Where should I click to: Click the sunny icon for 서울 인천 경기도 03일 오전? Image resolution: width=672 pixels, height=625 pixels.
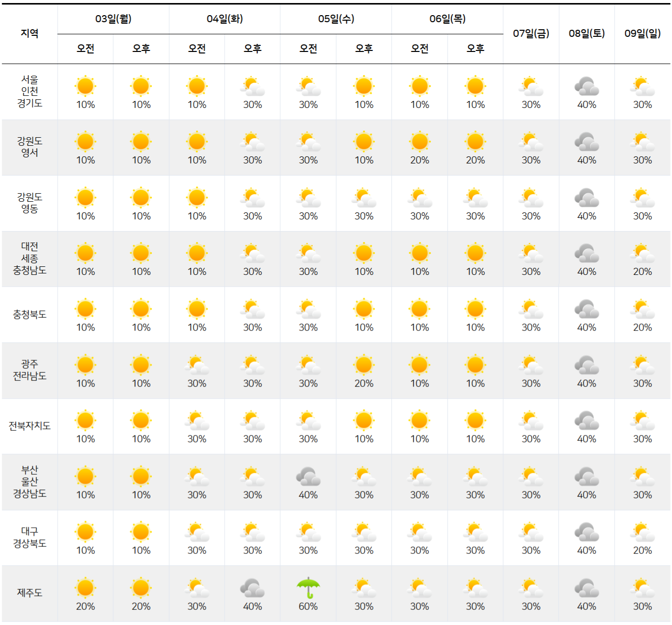tap(85, 86)
